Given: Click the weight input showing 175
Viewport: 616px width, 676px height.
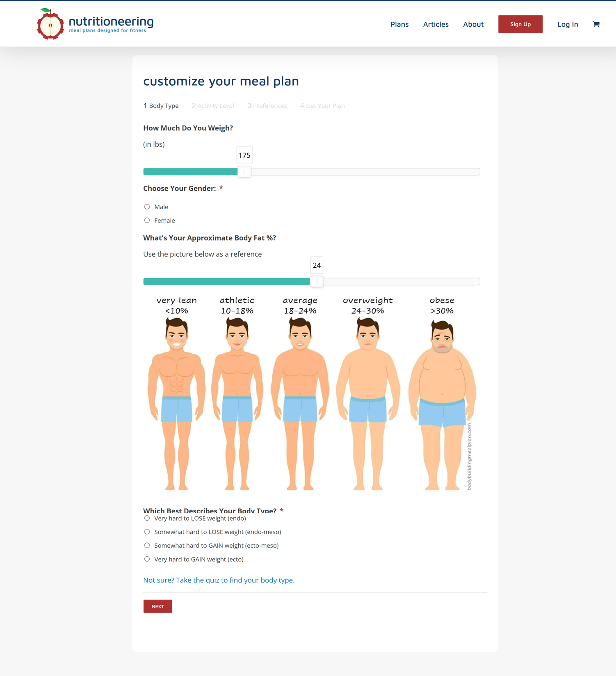Looking at the screenshot, I should [244, 155].
